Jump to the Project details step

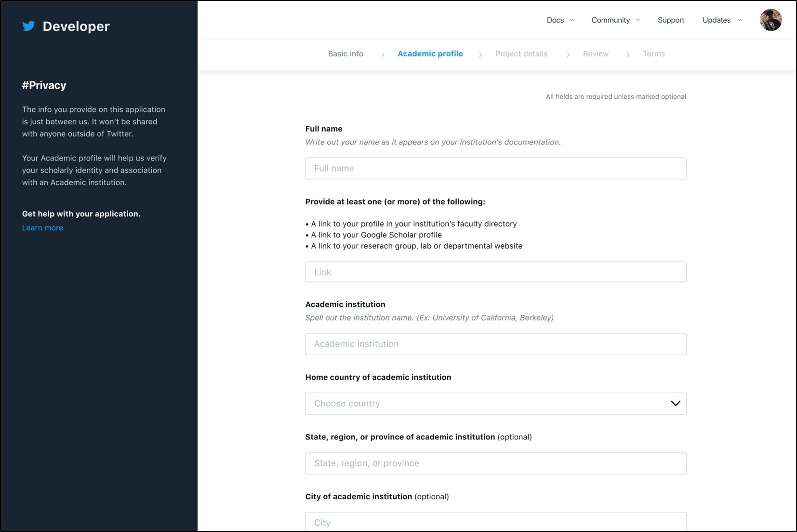pyautogui.click(x=521, y=54)
